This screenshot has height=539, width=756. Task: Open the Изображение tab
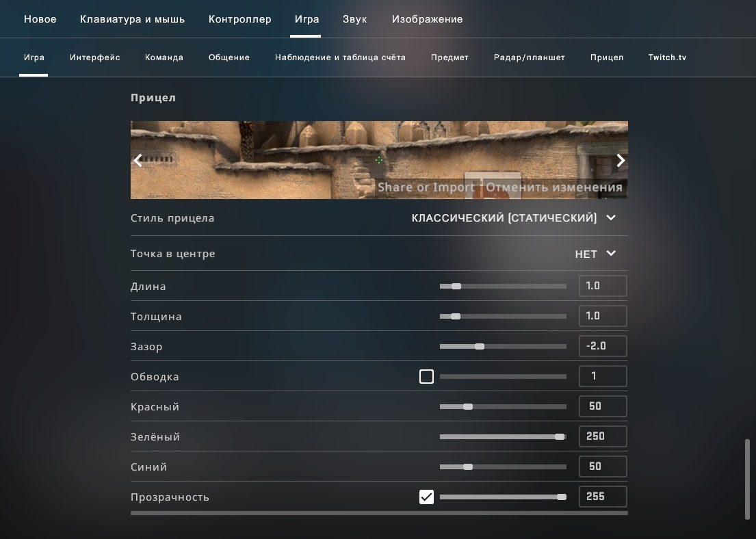[x=427, y=19]
